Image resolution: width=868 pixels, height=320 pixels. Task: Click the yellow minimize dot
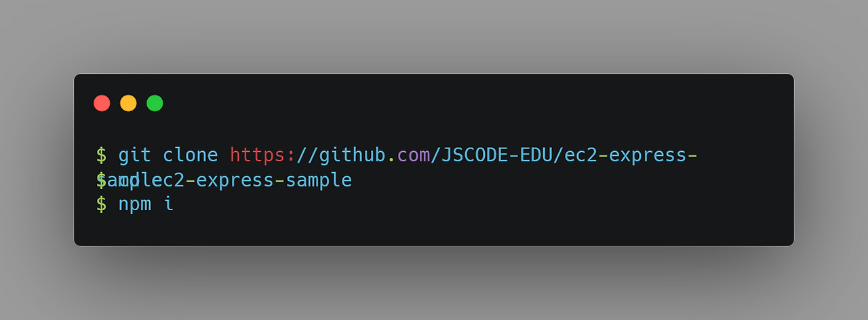pos(128,103)
